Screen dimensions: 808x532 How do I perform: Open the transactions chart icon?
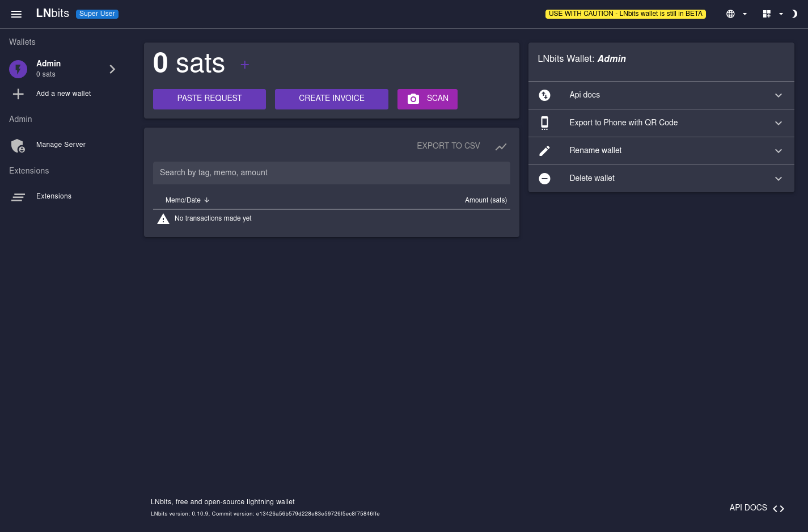[x=501, y=146]
